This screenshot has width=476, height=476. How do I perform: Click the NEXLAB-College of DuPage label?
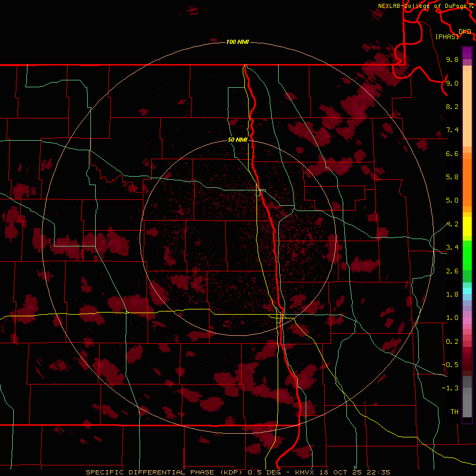coord(423,6)
